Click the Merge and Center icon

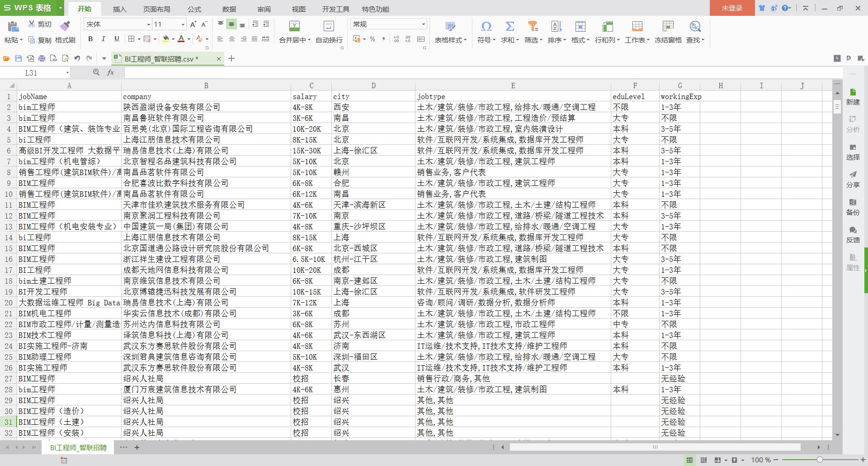[294, 26]
